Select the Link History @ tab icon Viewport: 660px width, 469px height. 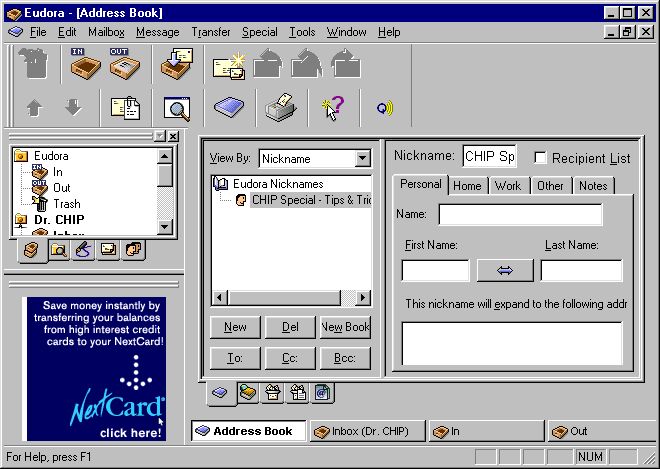point(322,393)
